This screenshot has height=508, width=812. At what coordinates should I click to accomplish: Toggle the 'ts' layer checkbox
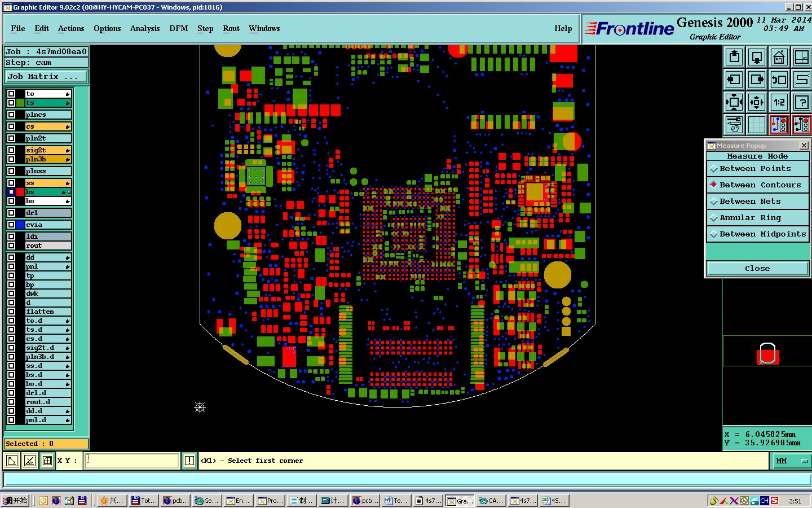(x=11, y=103)
